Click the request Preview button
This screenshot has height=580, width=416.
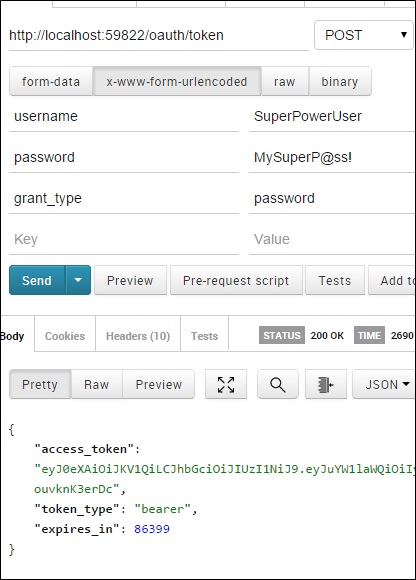coord(130,280)
